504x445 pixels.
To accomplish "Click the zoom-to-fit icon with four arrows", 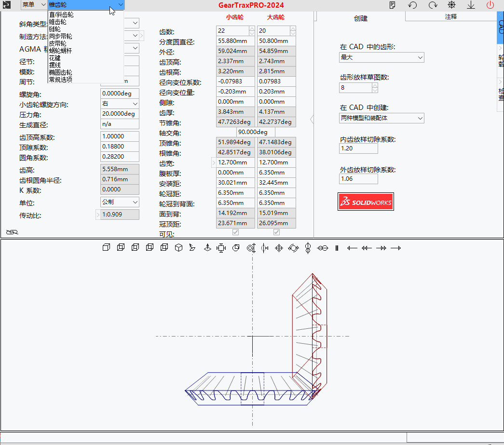I will click(x=221, y=248).
